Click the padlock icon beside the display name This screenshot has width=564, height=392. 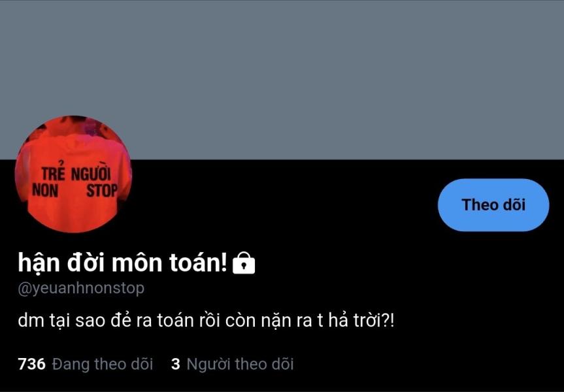point(244,263)
